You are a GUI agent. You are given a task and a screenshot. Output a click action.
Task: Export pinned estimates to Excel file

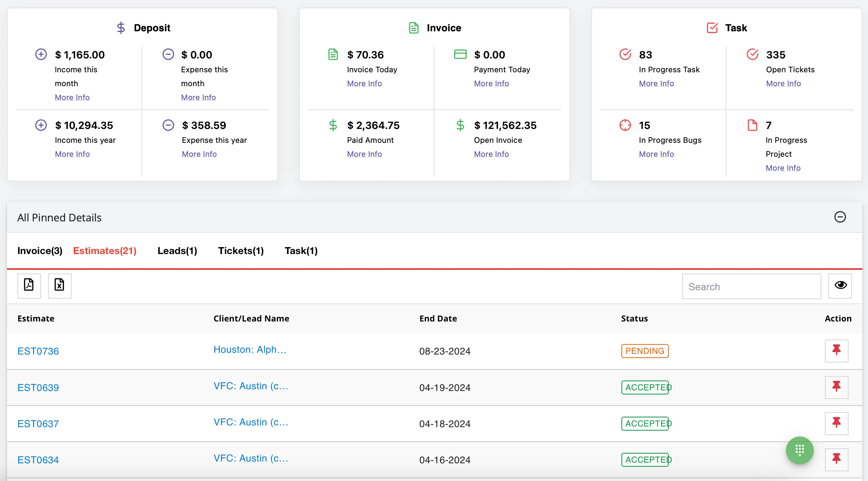[59, 286]
